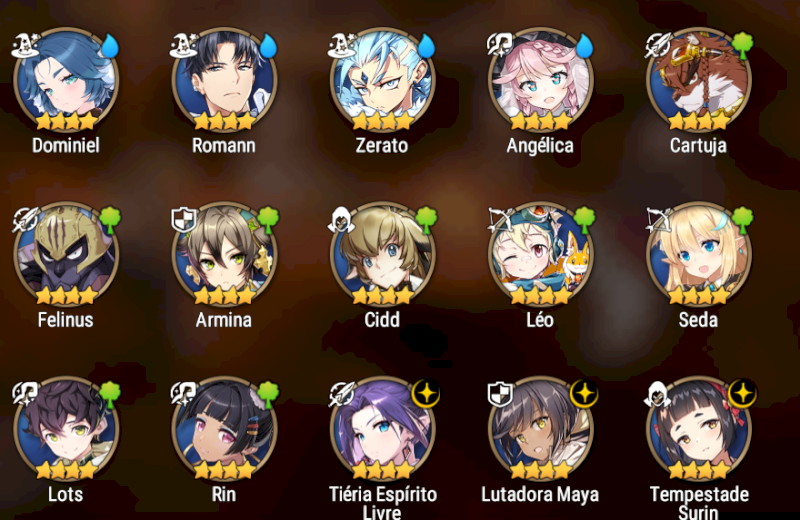This screenshot has height=520, width=800.
Task: Pick Rin's hero avatar
Action: click(224, 429)
